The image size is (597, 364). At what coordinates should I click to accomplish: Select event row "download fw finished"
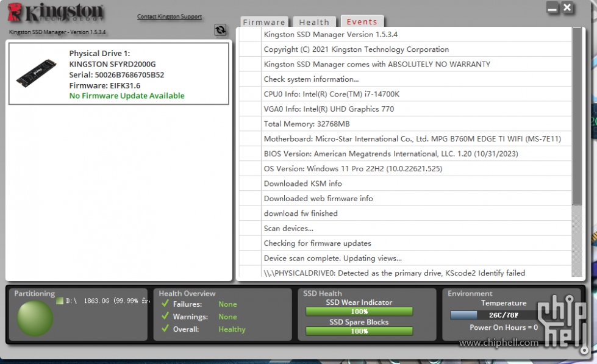406,213
